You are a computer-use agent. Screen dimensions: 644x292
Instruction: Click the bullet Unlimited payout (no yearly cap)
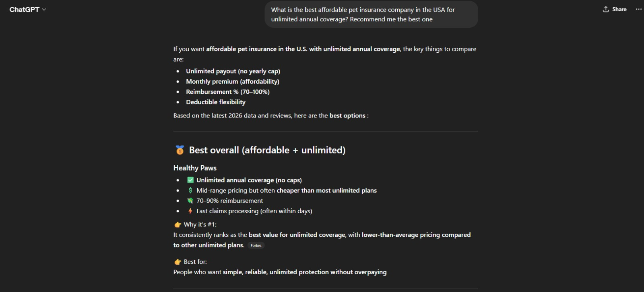(x=233, y=71)
